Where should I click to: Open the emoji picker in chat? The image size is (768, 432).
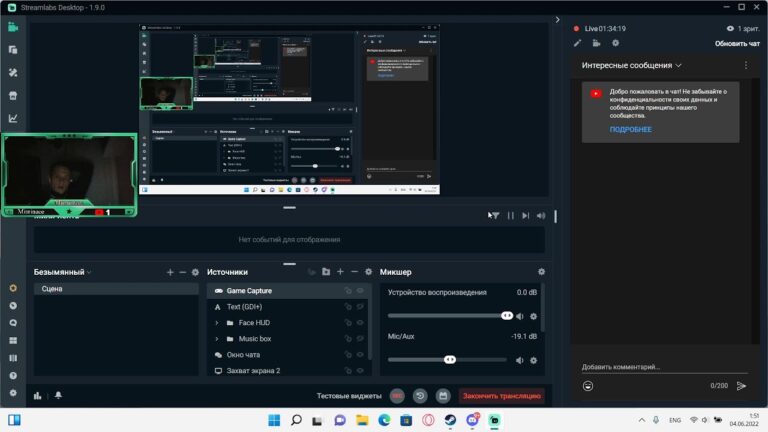coord(588,386)
